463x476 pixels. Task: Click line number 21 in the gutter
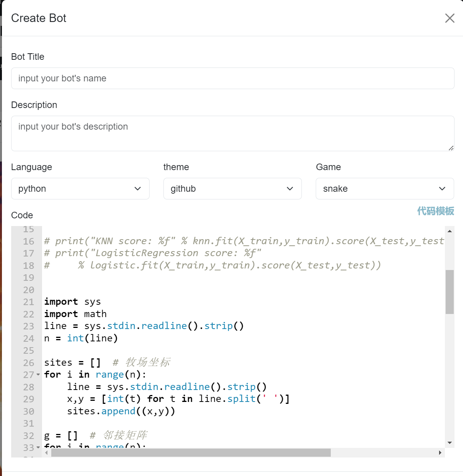click(x=29, y=302)
